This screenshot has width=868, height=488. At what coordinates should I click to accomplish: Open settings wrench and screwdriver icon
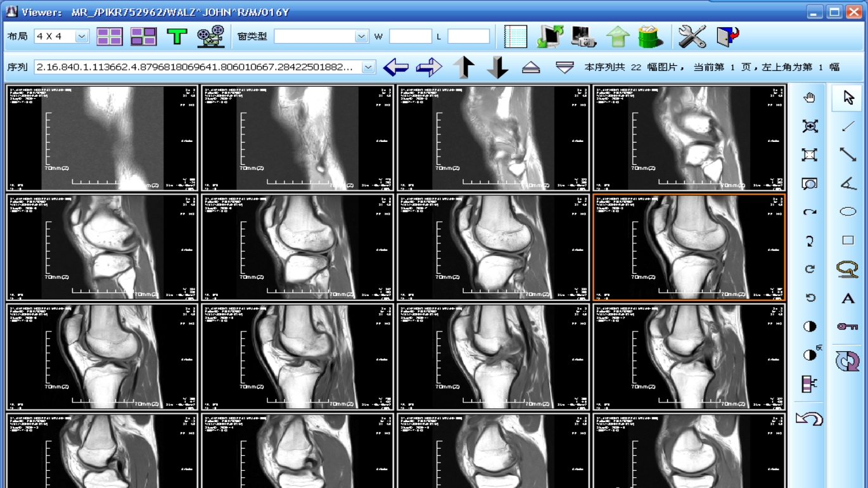692,37
